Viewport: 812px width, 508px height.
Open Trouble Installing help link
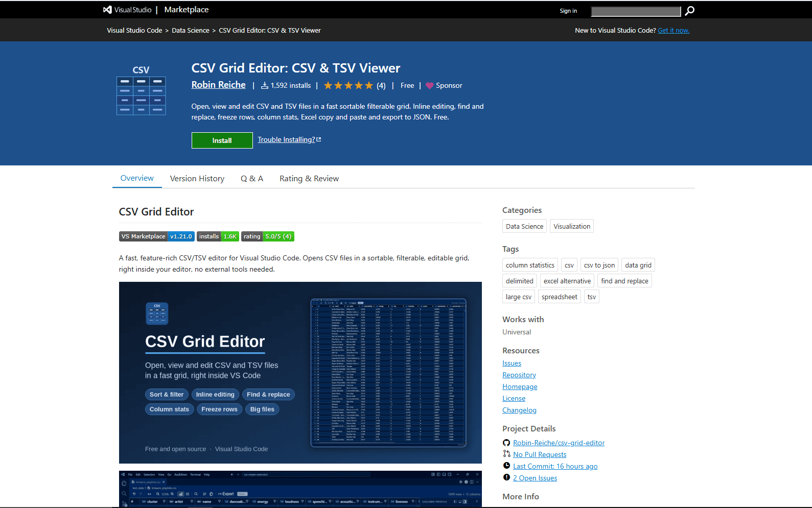tap(286, 139)
